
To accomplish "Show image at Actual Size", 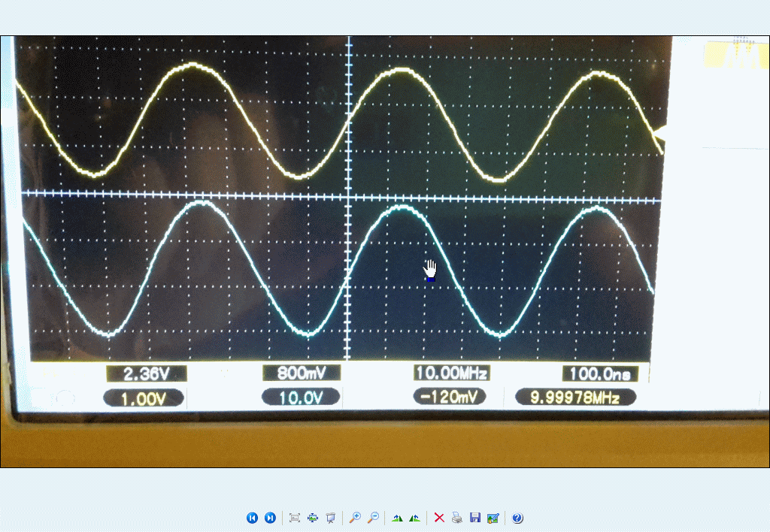I will coord(313,518).
